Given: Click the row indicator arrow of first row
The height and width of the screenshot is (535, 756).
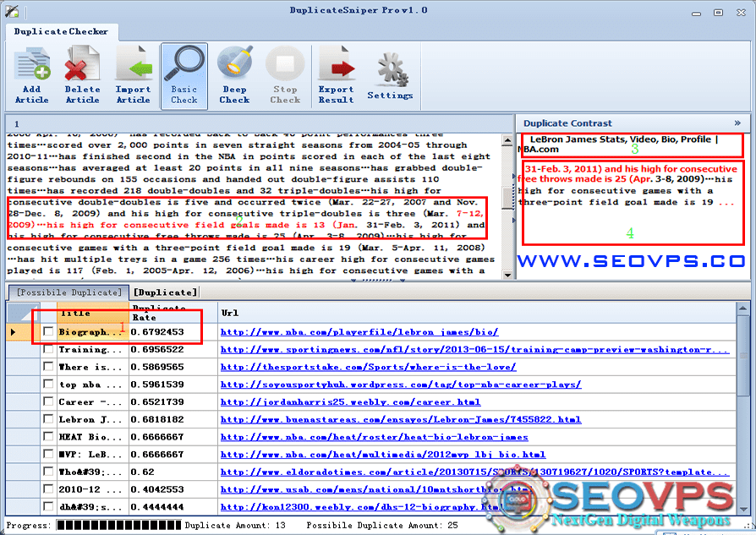Looking at the screenshot, I should (x=13, y=332).
